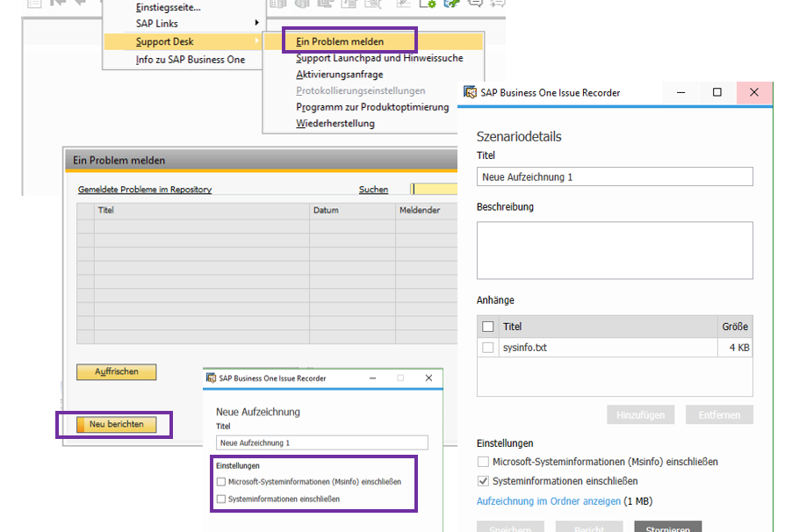The height and width of the screenshot is (532, 799).
Task: Click the Stornieren button
Action: [x=668, y=527]
